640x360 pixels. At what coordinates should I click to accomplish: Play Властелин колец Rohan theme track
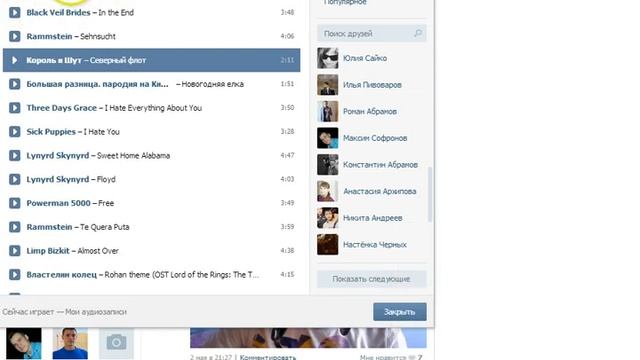[x=15, y=275]
